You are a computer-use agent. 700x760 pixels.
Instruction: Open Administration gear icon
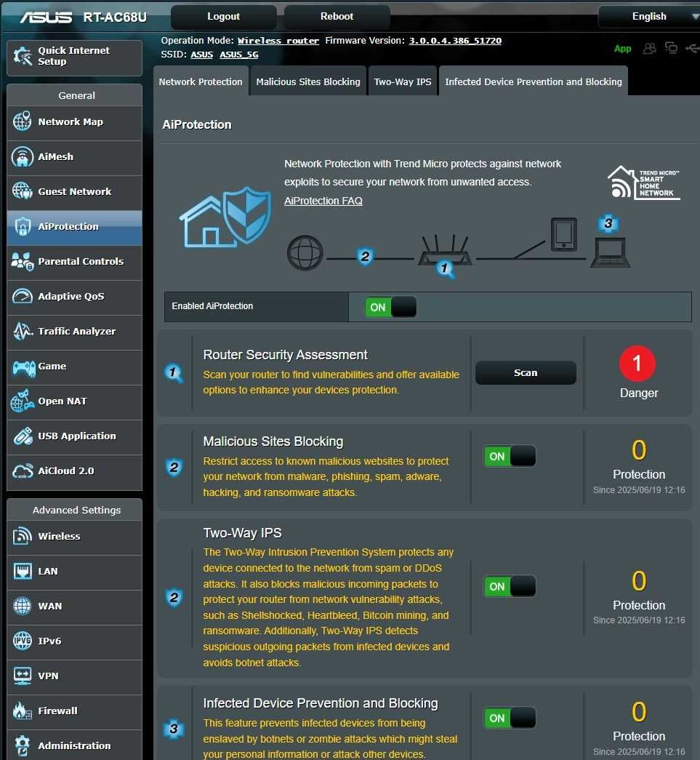23,745
